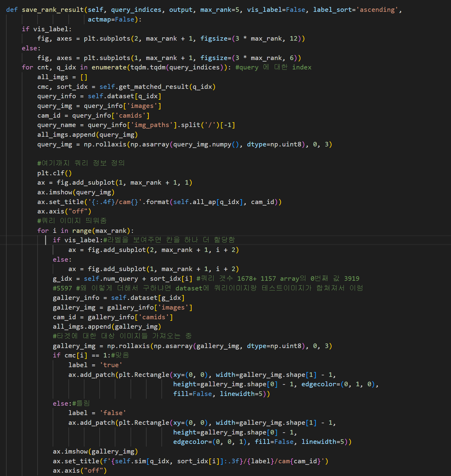Click np.rollaxis on the query_img line

(105, 144)
